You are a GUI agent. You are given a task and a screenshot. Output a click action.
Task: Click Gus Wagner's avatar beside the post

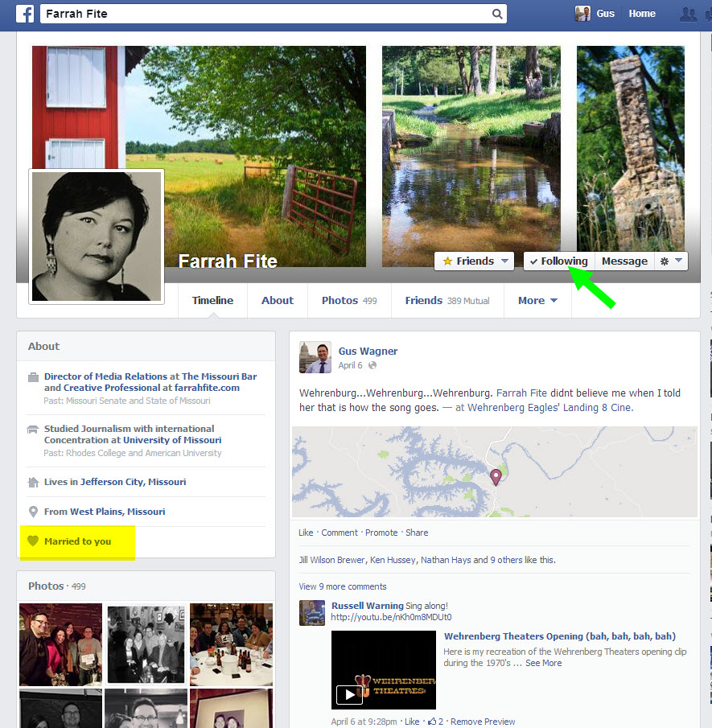315,357
